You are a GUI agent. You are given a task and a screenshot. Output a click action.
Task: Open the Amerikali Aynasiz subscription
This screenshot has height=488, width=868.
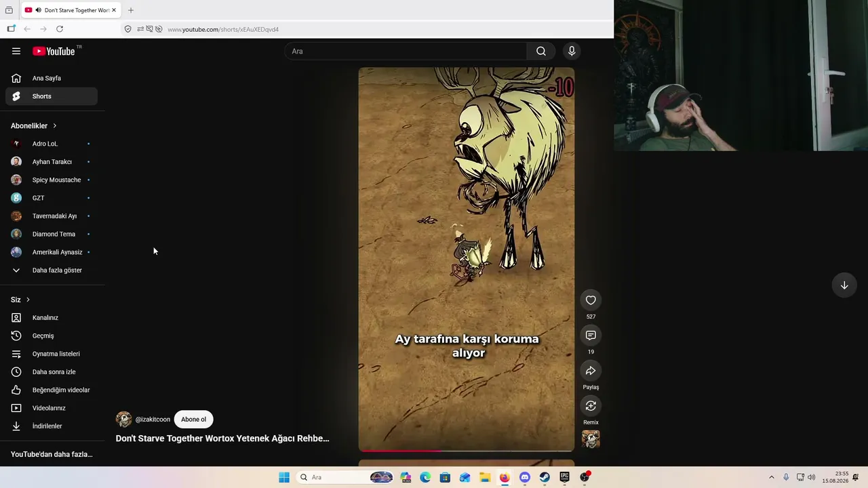point(52,252)
